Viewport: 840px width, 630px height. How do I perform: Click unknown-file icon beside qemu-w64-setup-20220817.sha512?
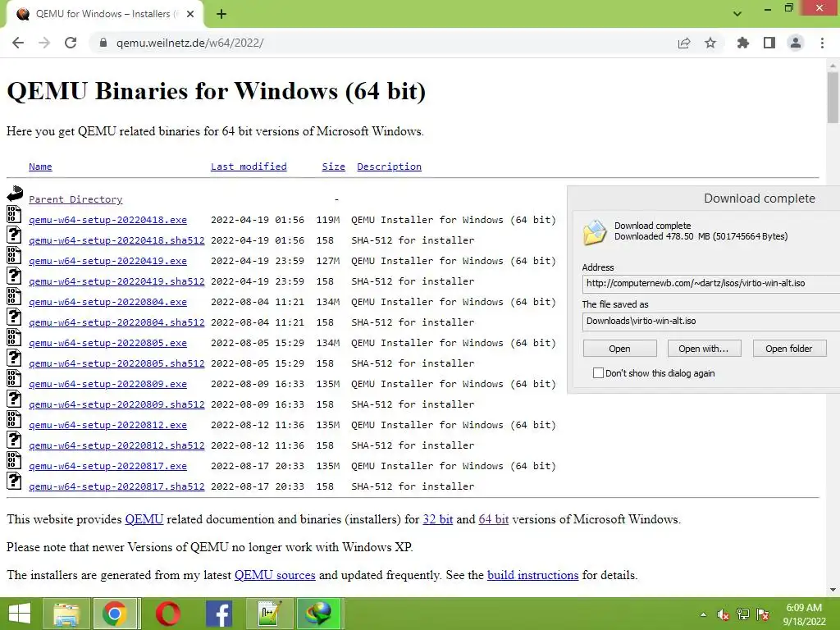coord(15,481)
